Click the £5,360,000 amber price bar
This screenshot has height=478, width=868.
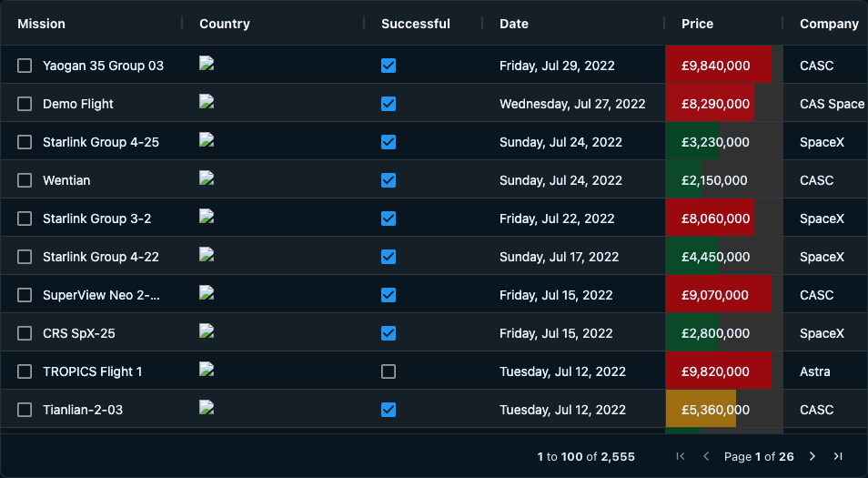701,410
